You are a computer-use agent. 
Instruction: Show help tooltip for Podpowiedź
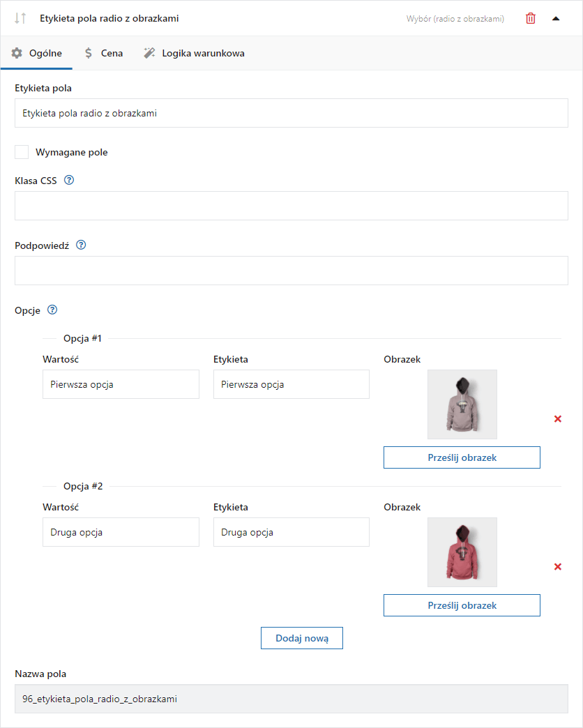click(x=81, y=245)
